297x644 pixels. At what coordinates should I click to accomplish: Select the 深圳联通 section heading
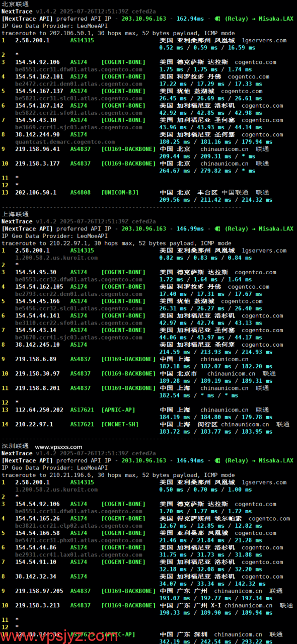(x=15, y=446)
